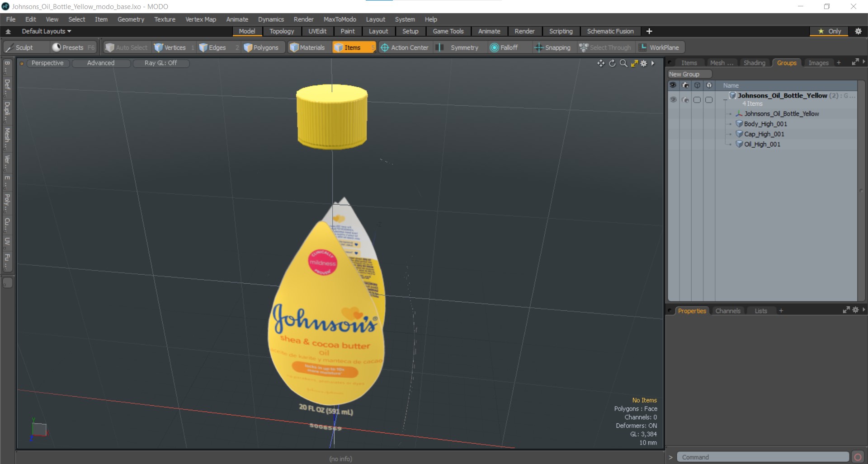Add a new tab in the Groups panel
Image resolution: width=868 pixels, height=464 pixels.
[839, 63]
